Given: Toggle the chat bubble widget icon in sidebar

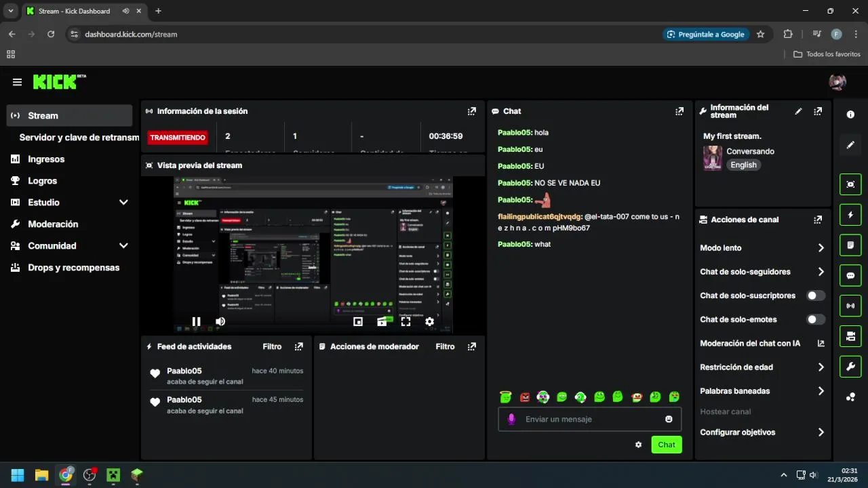Looking at the screenshot, I should [850, 276].
